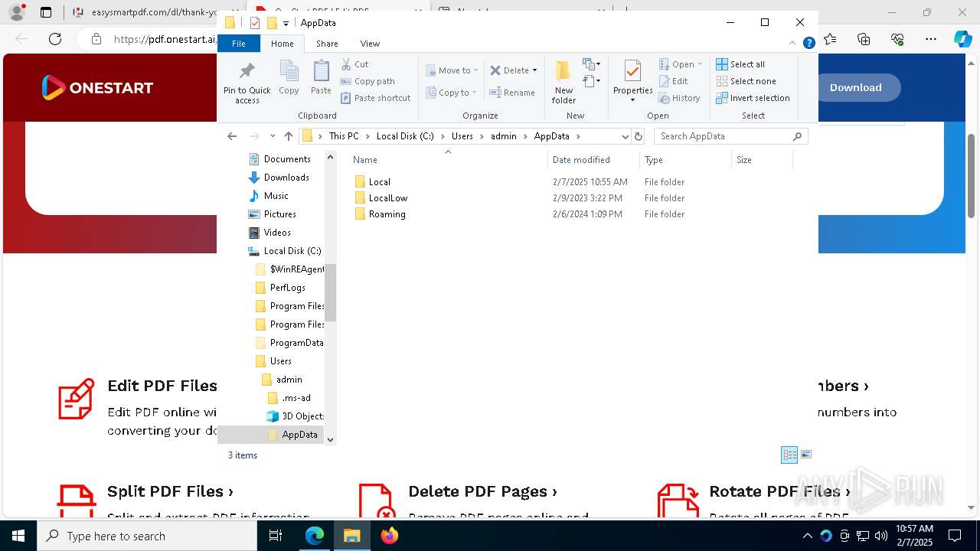The width and height of the screenshot is (980, 551).
Task: Open Properties in ribbon
Action: [632, 81]
